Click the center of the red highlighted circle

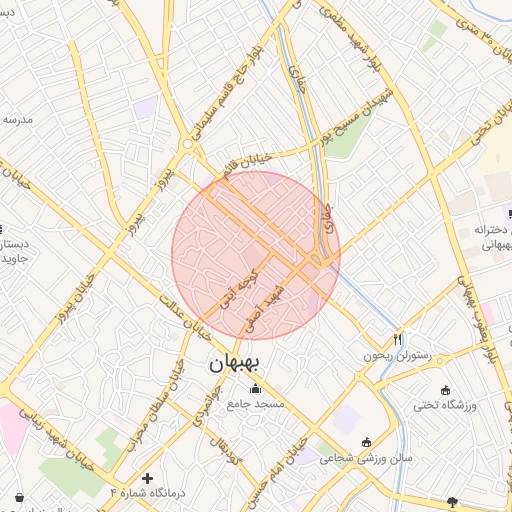[256, 255]
